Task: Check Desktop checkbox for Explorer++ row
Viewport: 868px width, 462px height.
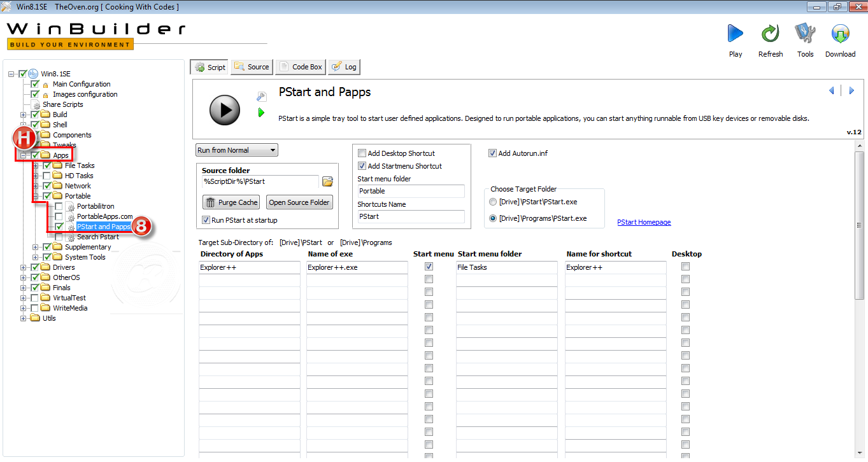Action: pyautogui.click(x=685, y=267)
